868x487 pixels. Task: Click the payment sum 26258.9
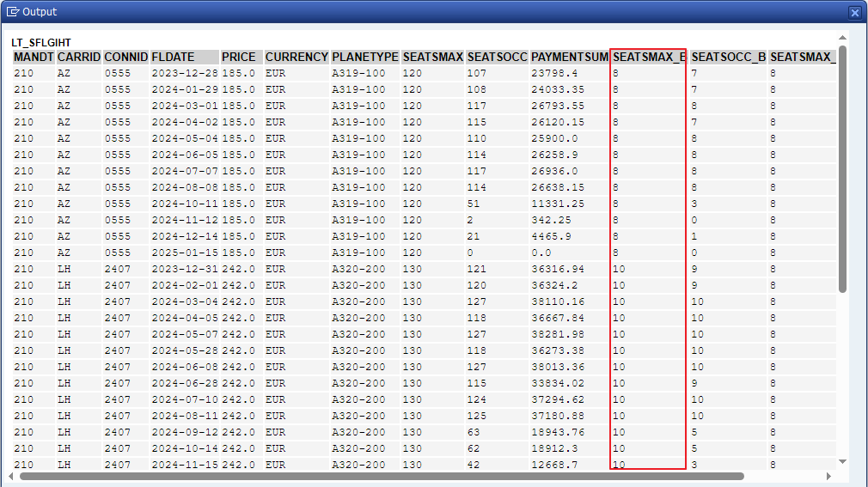(554, 155)
